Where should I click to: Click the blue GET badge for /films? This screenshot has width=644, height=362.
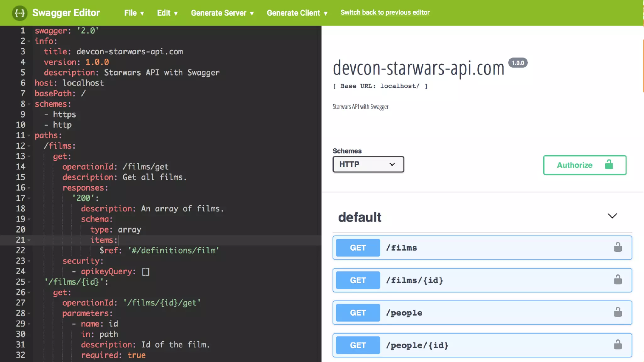[358, 248]
